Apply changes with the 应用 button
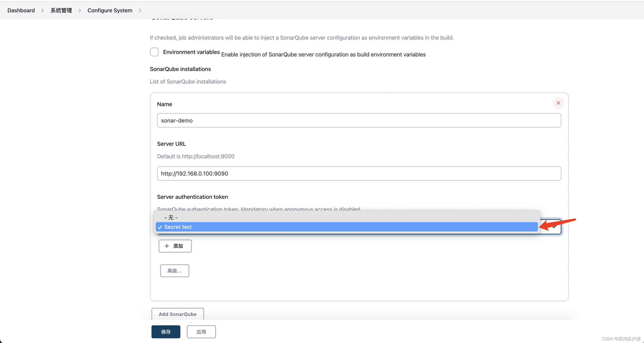Image resolution: width=644 pixels, height=343 pixels. coord(201,332)
